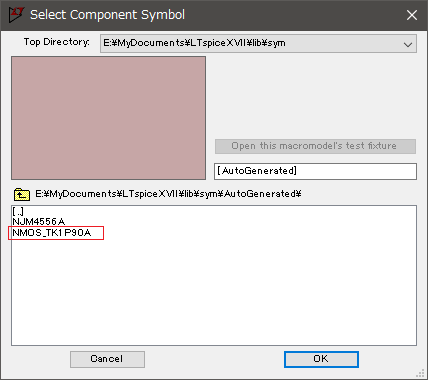Screen dimensions: 428x380
Task: Focus the [AutoGenerated] symbol name field
Action: tap(315, 171)
